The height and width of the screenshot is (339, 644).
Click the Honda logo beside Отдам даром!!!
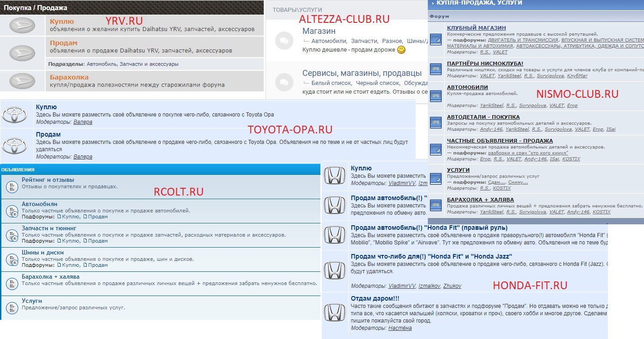335,313
